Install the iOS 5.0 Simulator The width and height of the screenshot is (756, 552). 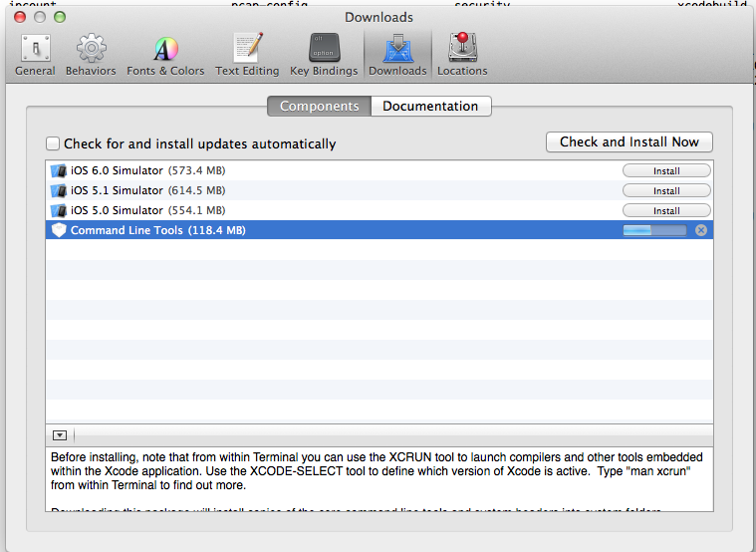[666, 211]
